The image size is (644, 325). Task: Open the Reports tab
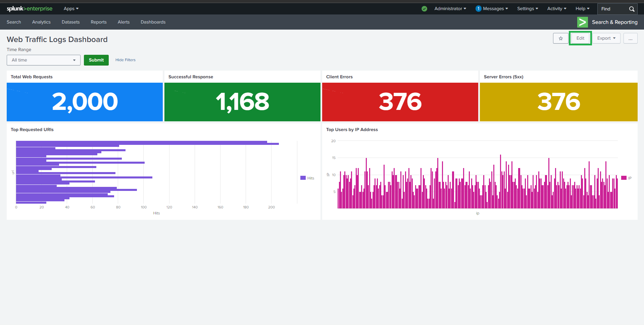(98, 22)
